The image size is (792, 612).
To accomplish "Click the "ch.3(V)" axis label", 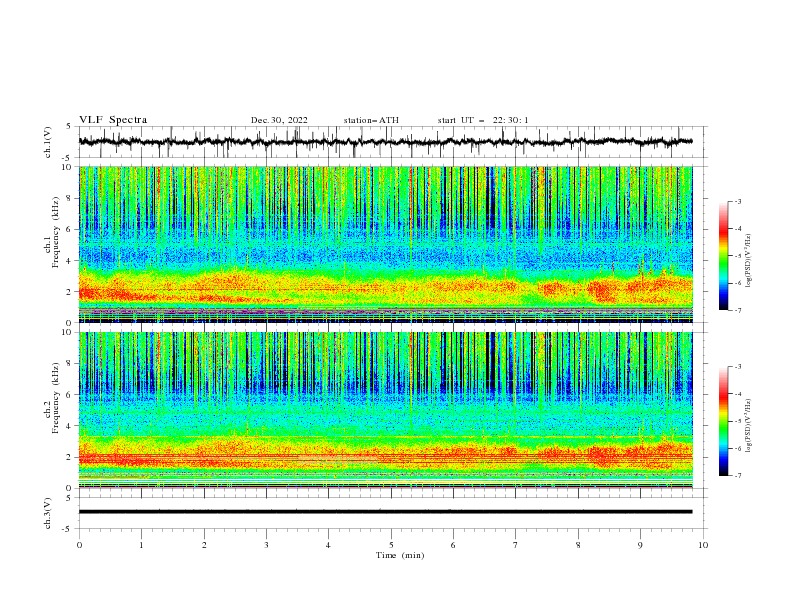I will (x=48, y=513).
